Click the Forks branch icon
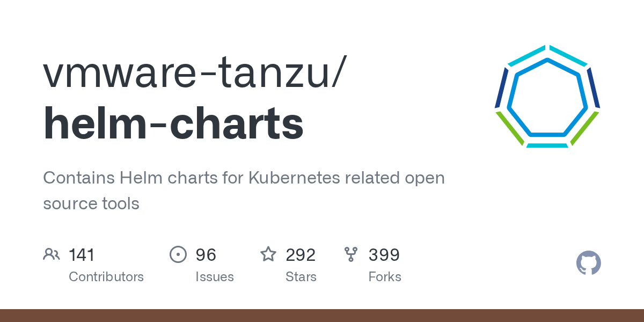This screenshot has height=322, width=644. [351, 254]
